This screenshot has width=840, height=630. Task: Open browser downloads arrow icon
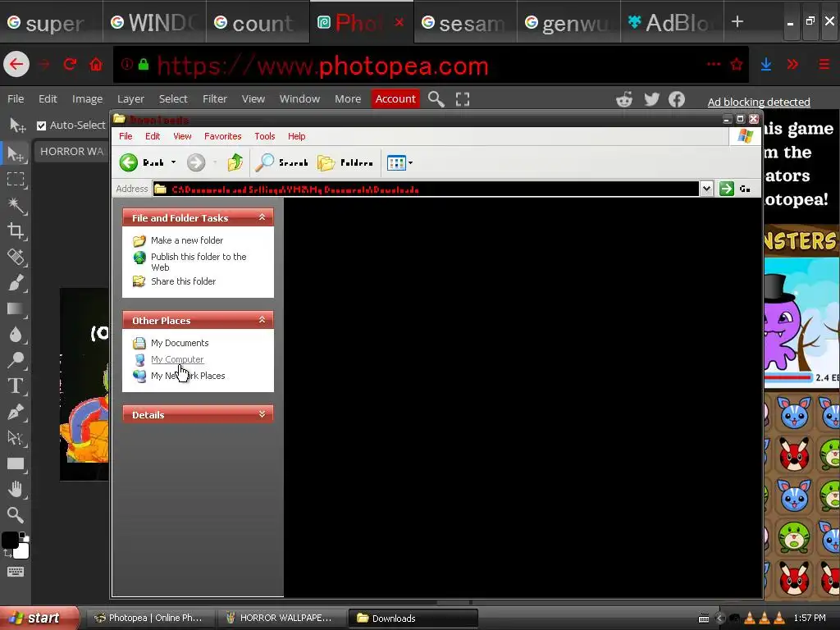click(766, 64)
